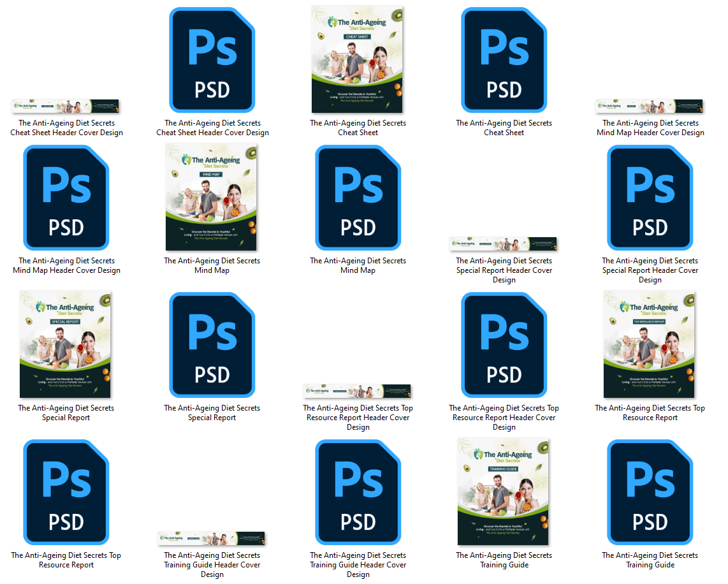Viewport: 728px width, 584px height.
Task: Open the Special Report cover image thumbnail
Action: point(66,344)
